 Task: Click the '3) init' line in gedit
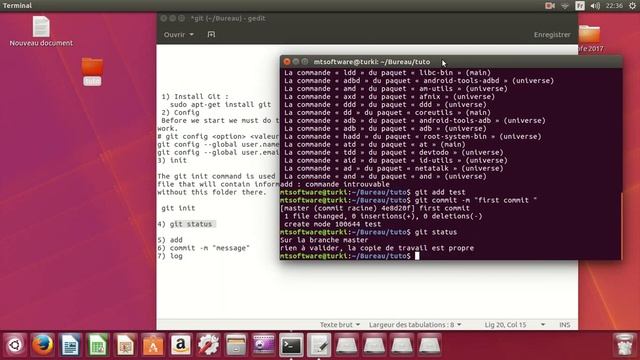tap(172, 160)
